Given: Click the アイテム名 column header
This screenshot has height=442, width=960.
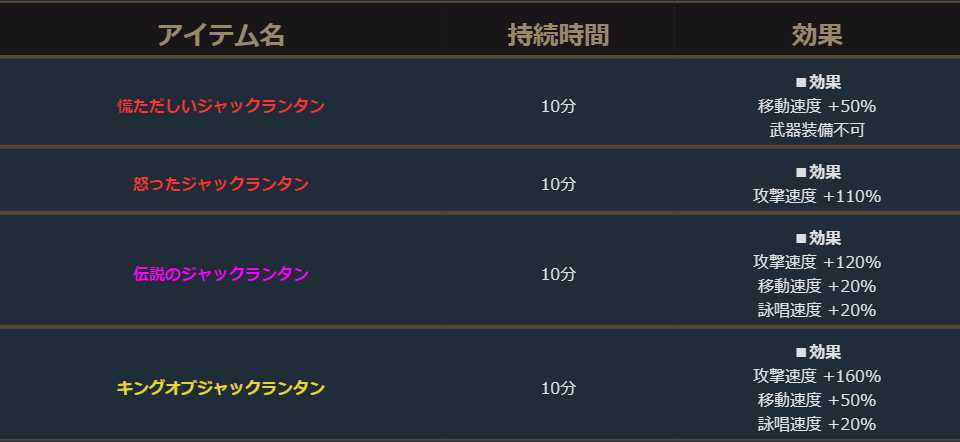Looking at the screenshot, I should (x=221, y=35).
